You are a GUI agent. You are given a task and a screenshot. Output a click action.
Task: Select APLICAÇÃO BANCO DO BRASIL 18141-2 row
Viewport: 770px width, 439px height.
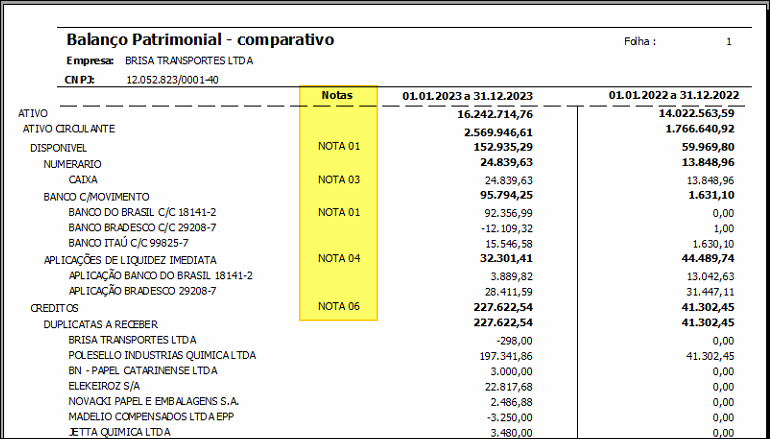point(161,276)
